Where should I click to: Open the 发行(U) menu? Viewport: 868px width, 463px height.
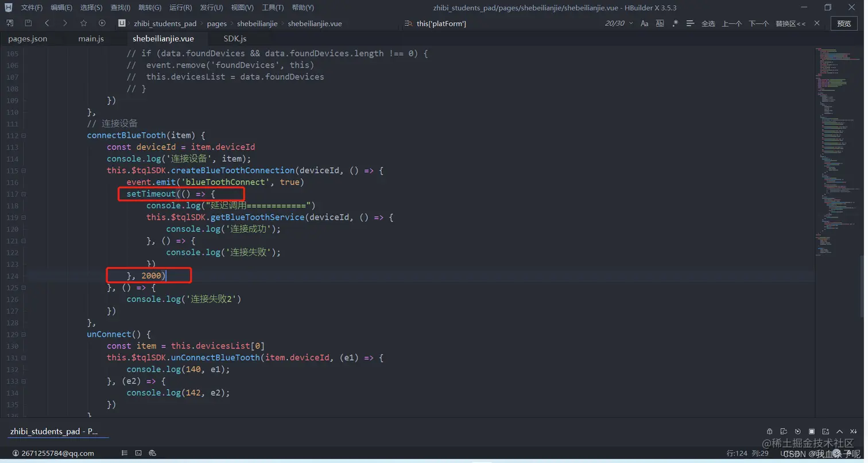click(212, 7)
